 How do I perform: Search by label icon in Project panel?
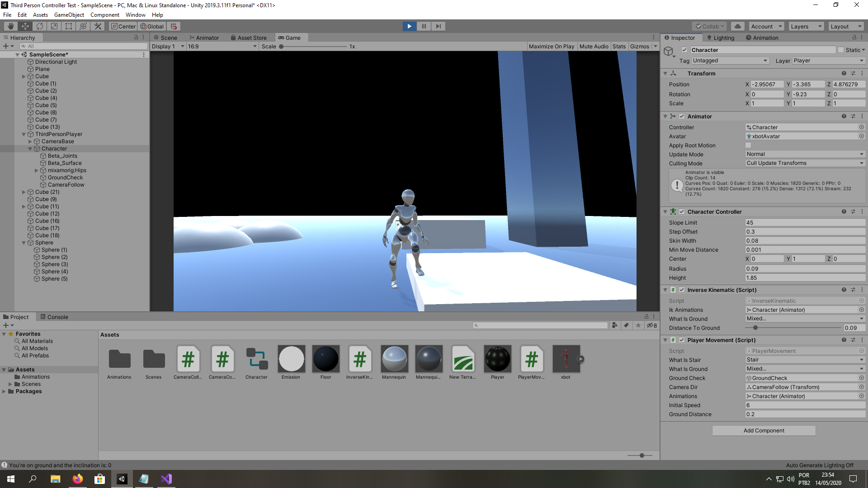coord(626,325)
